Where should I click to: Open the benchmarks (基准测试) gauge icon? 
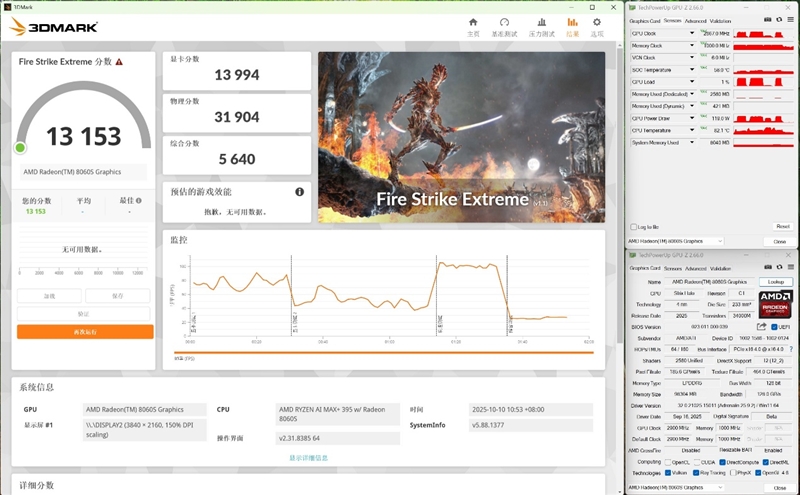tap(505, 25)
